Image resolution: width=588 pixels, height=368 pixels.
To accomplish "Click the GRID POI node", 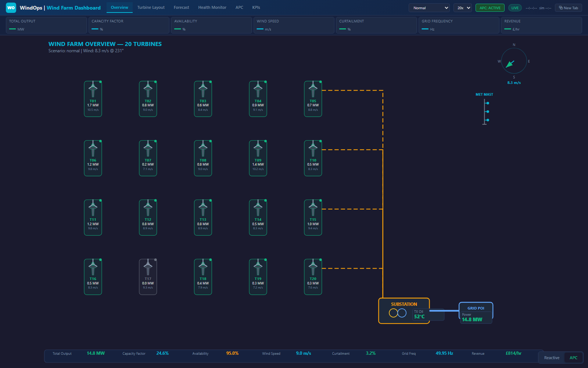I will [x=476, y=313].
